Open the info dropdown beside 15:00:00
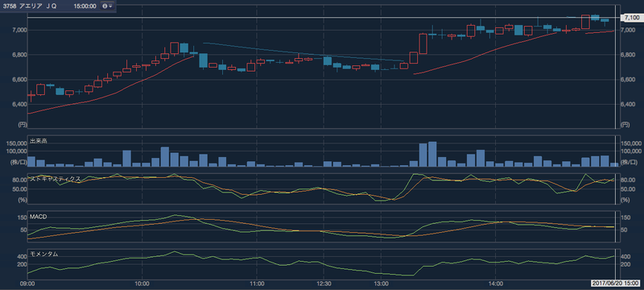 pos(107,6)
